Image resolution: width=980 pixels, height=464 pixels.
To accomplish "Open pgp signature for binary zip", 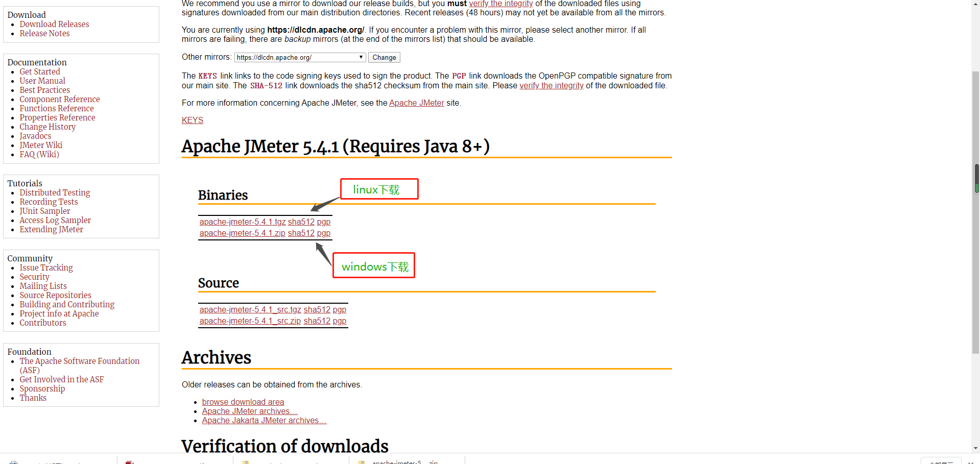I will 324,233.
